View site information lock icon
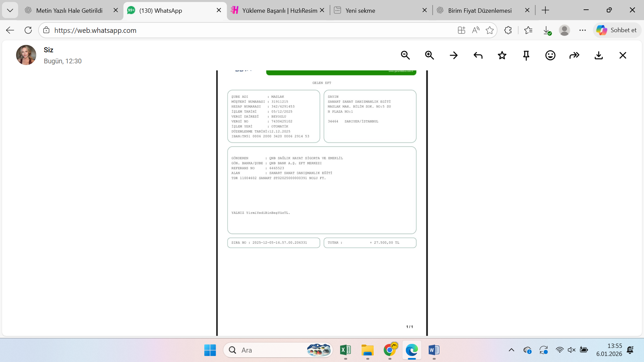 (46, 30)
